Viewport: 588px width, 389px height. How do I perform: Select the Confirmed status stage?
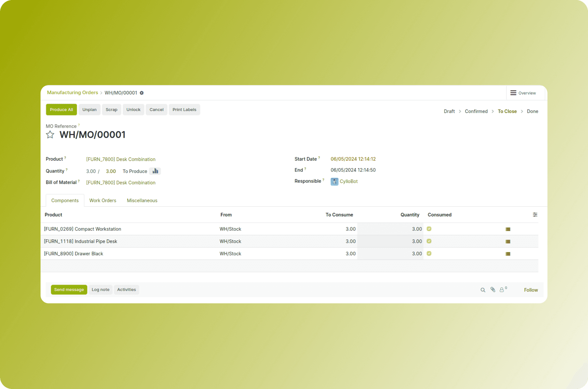tap(476, 111)
